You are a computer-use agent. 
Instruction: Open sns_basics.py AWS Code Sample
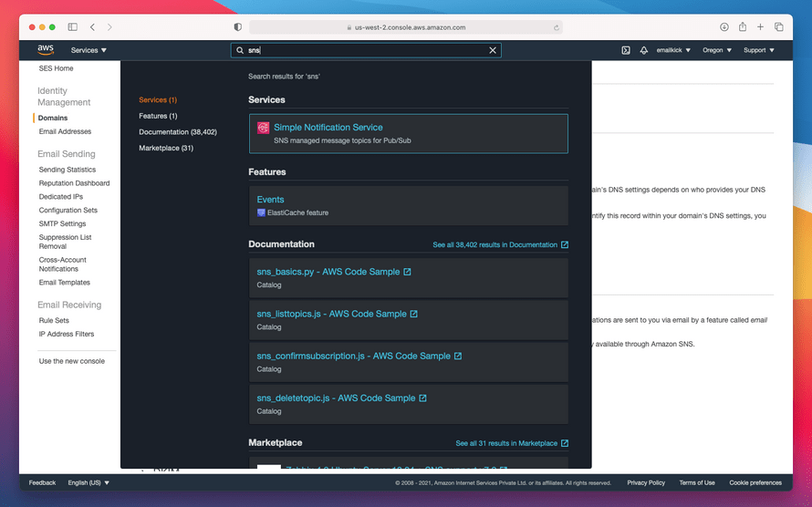(x=328, y=272)
